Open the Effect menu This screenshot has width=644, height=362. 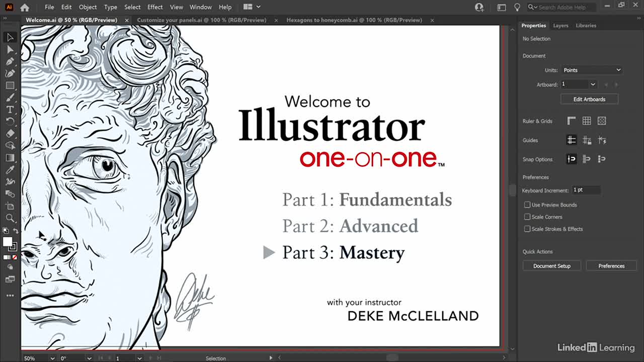pos(155,7)
